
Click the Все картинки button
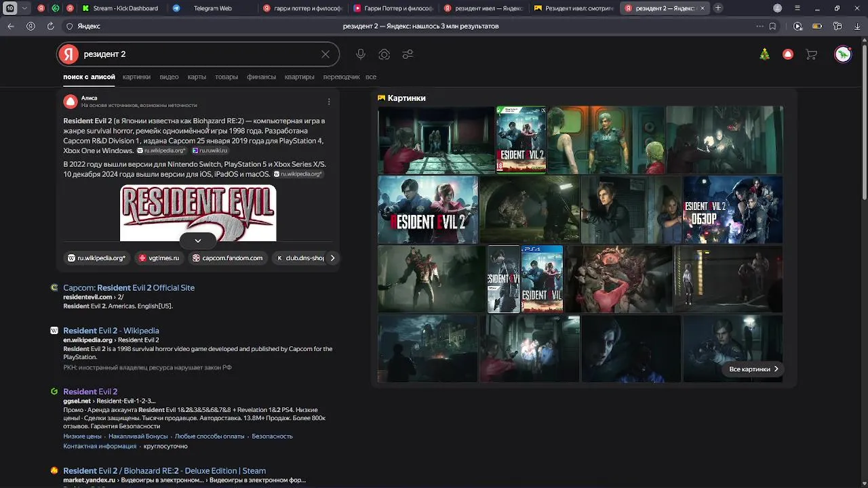[x=753, y=369]
